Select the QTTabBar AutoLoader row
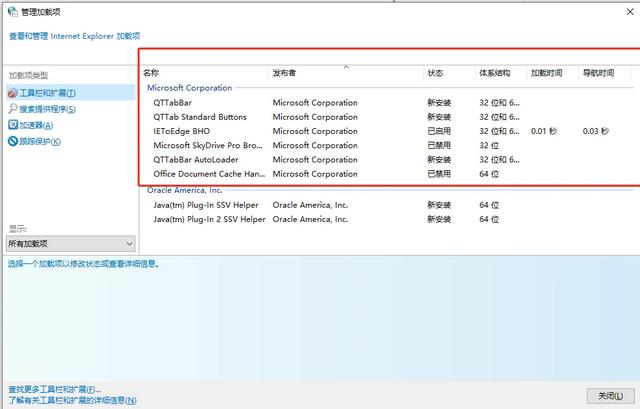 pos(388,160)
